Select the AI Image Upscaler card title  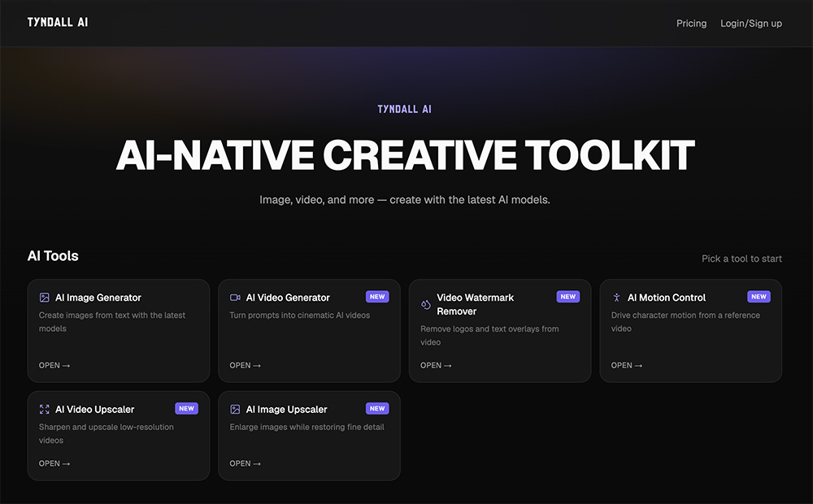tap(287, 410)
